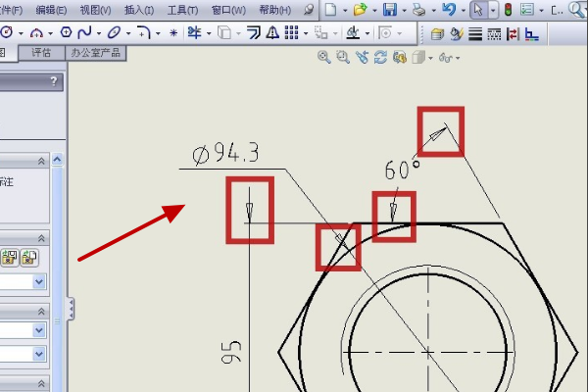
Task: Click the Previous View icon
Action: pyautogui.click(x=362, y=58)
